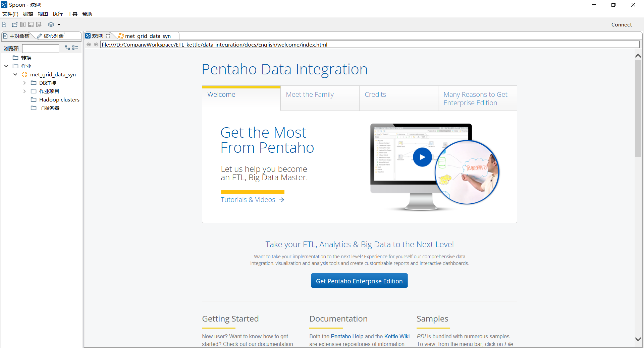Viewport: 644px width, 348px height.
Task: Open the 编辑 menu
Action: 28,14
